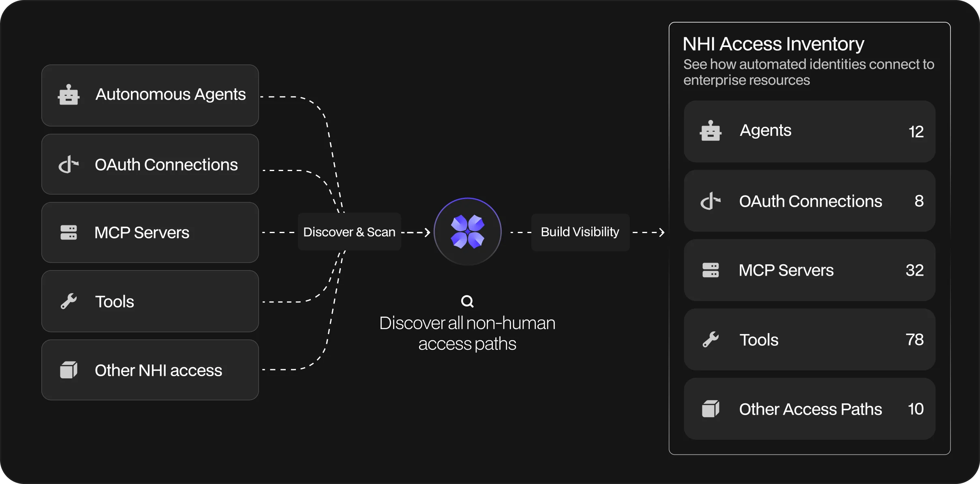Viewport: 980px width, 484px height.
Task: Click the NHI Access Inventory heading
Action: click(773, 44)
